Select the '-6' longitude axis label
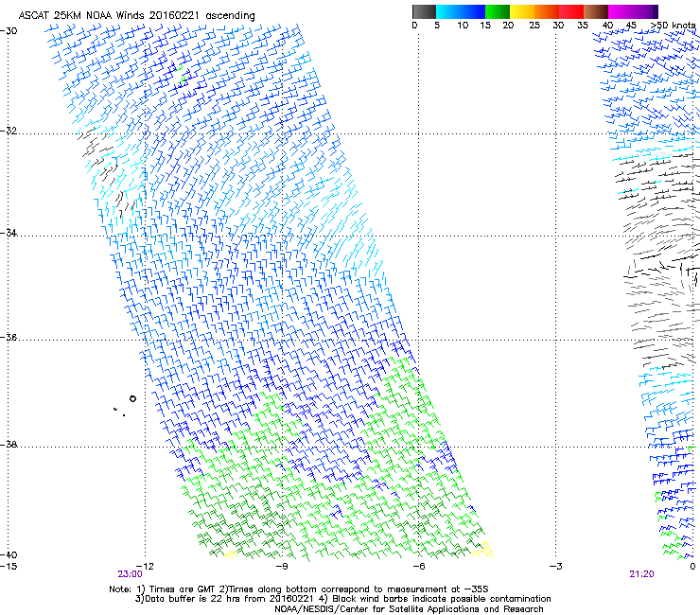700x615 pixels. pyautogui.click(x=418, y=567)
